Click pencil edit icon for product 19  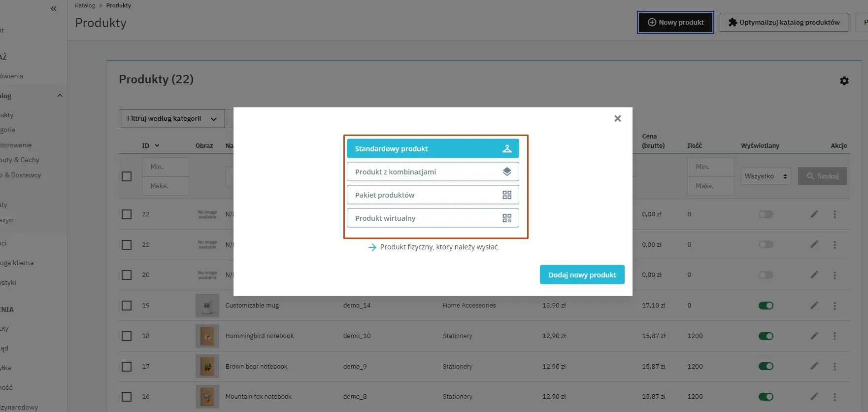pyautogui.click(x=814, y=306)
